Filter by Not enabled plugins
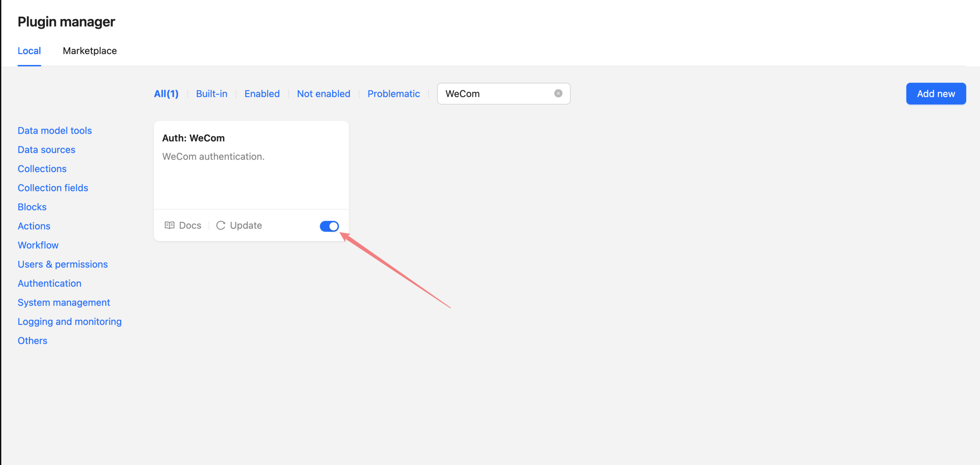The height and width of the screenshot is (465, 980). tap(323, 94)
